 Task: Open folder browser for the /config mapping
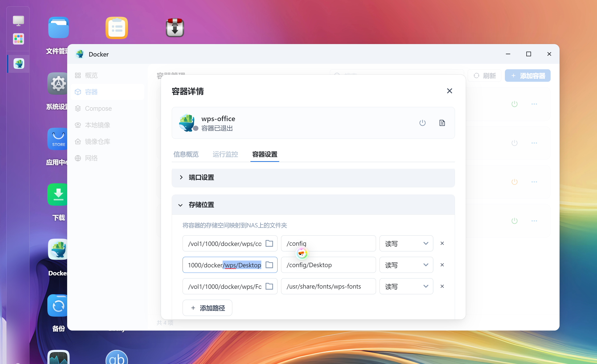[269, 244]
